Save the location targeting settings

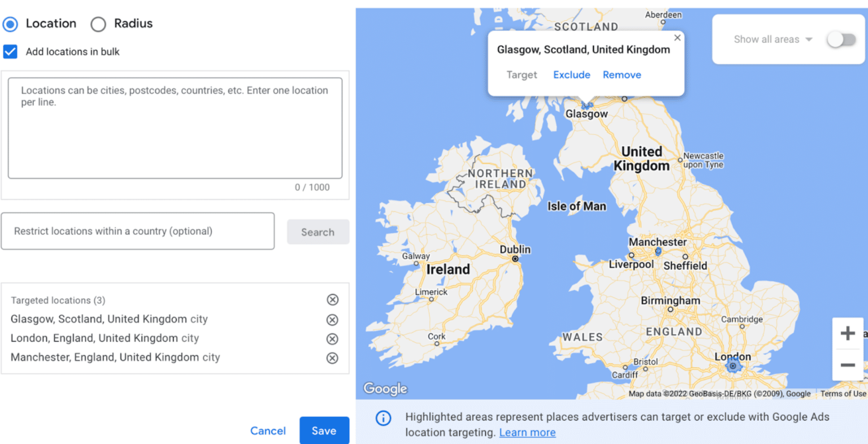click(x=324, y=430)
